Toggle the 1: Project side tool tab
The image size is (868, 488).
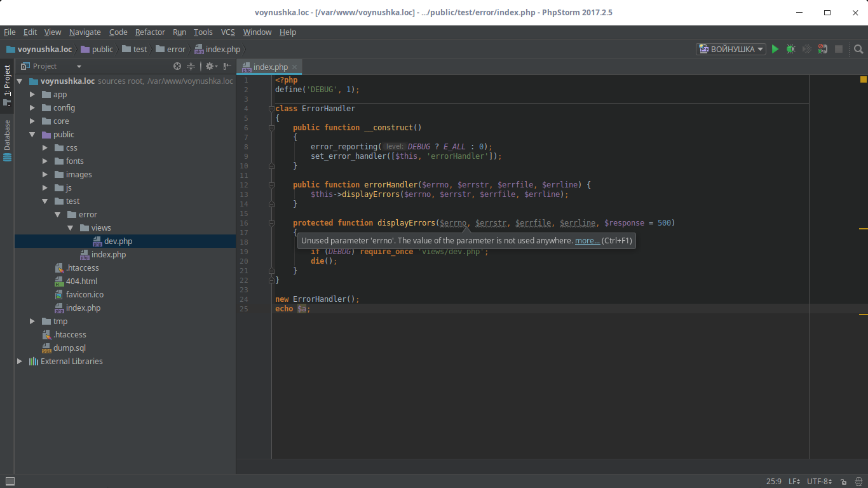pyautogui.click(x=7, y=85)
